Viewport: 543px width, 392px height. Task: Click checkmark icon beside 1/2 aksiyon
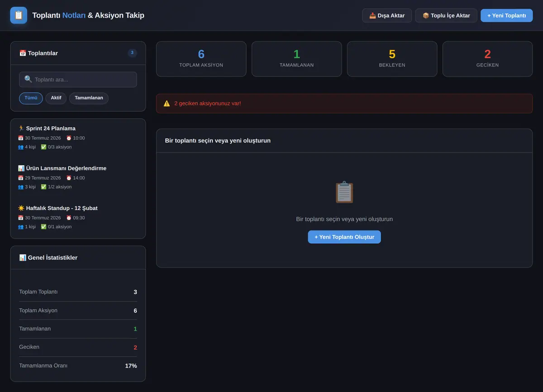click(43, 187)
